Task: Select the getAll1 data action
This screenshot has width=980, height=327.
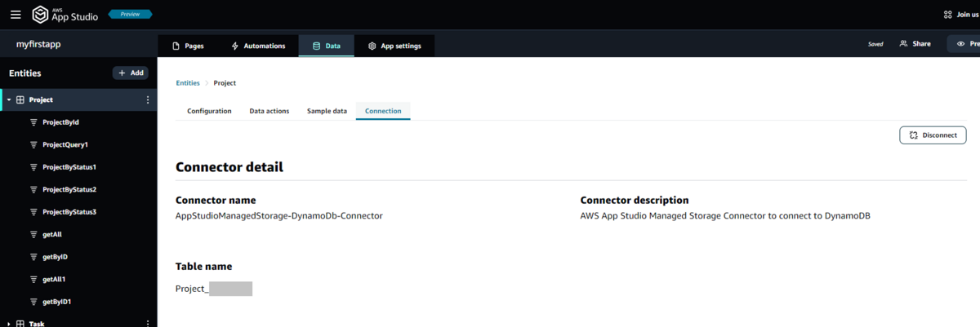Action: [x=53, y=279]
